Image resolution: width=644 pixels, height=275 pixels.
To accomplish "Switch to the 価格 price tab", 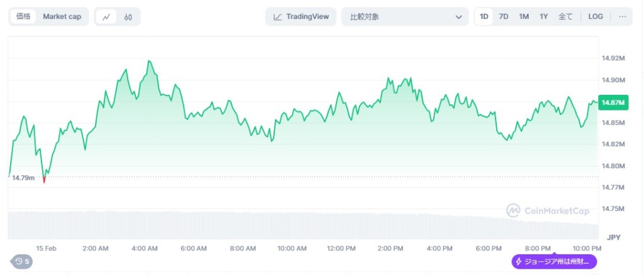I will 23,17.
